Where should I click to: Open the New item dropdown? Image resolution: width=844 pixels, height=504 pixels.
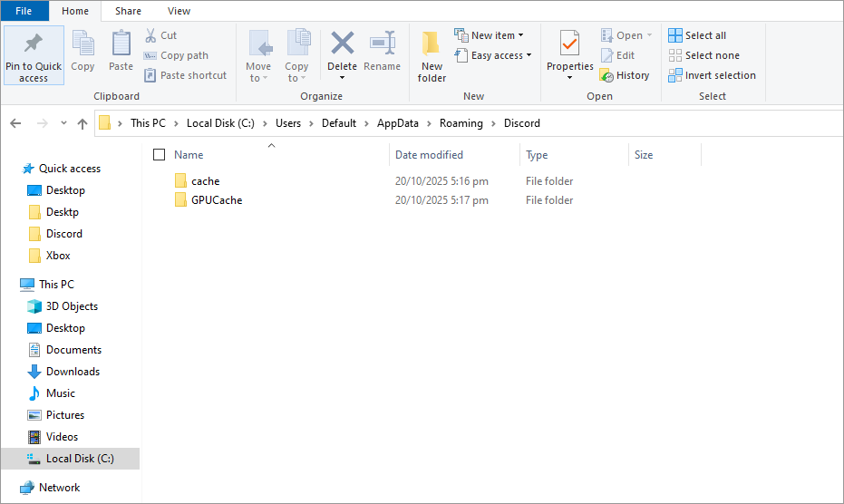[x=489, y=35]
